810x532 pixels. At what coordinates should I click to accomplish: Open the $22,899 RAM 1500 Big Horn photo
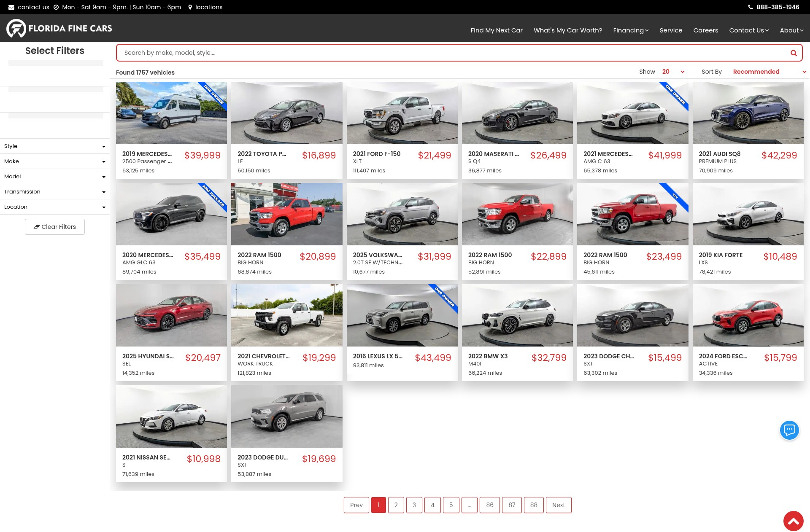pyautogui.click(x=517, y=214)
